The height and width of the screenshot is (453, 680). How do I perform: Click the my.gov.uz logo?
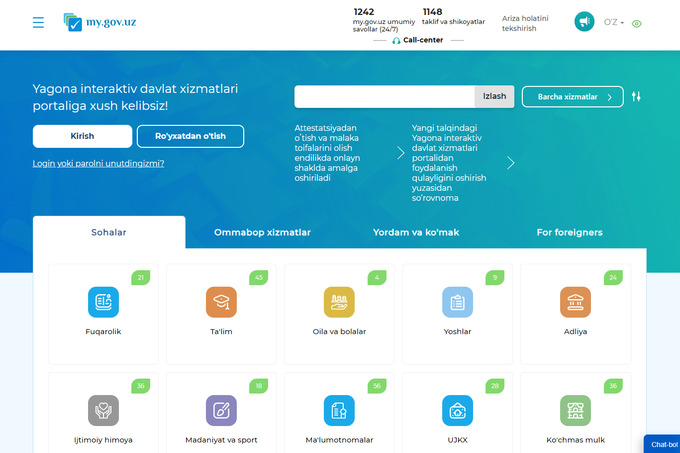98,22
